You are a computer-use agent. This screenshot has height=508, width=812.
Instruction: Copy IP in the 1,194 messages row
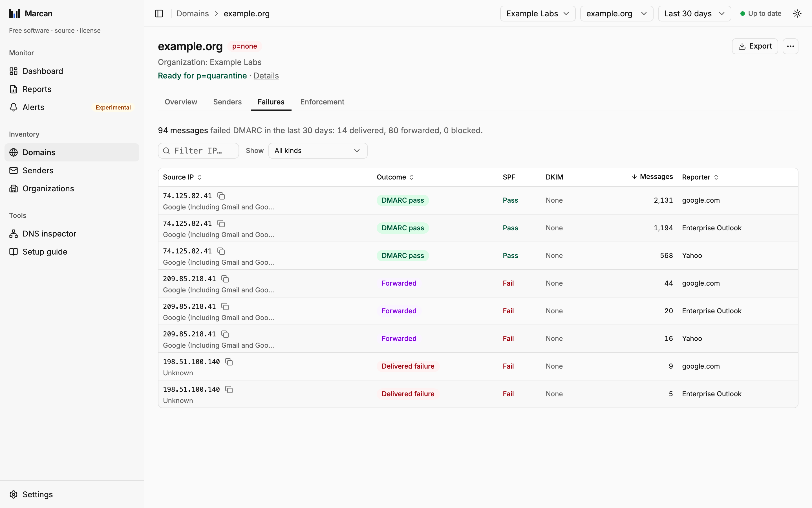click(221, 224)
